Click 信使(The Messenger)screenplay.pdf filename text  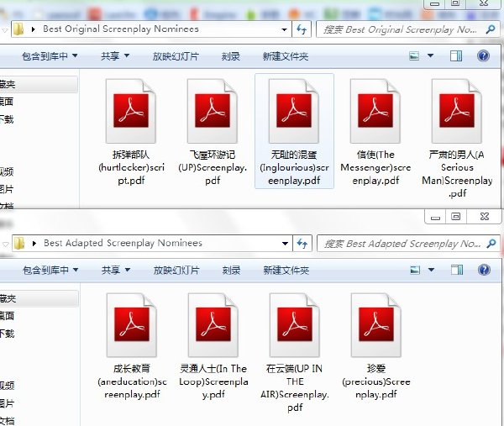coord(375,167)
